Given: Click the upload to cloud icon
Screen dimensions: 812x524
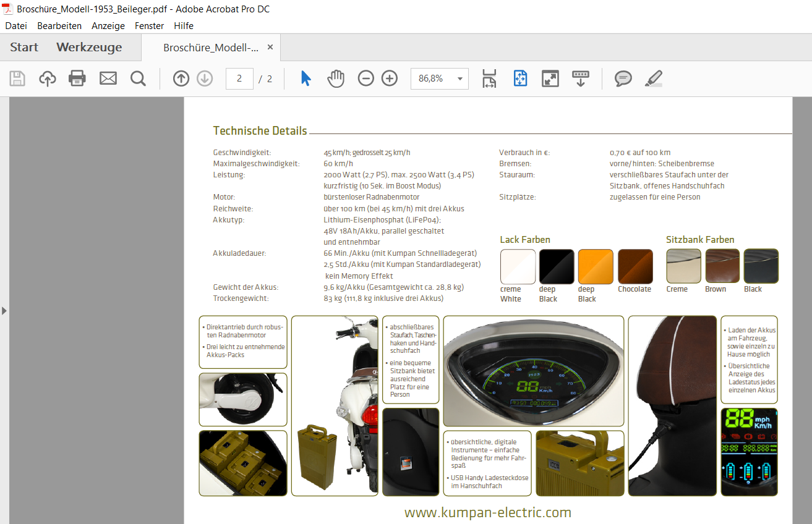Looking at the screenshot, I should point(48,78).
